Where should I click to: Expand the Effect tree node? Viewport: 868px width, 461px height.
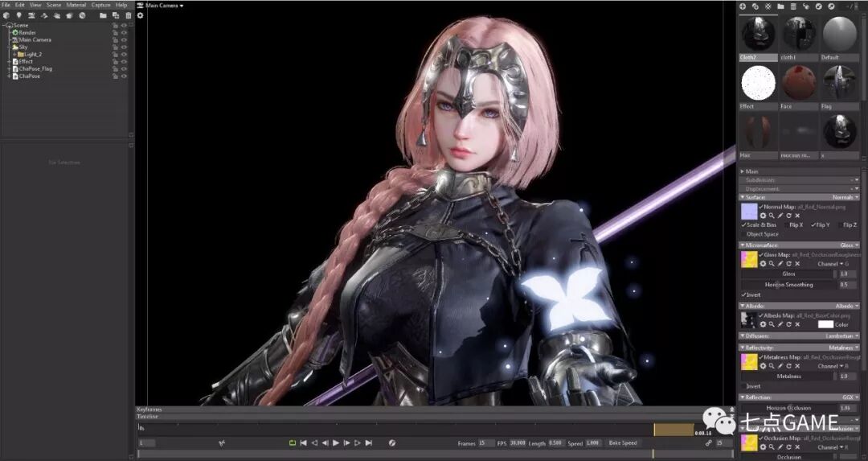click(9, 61)
